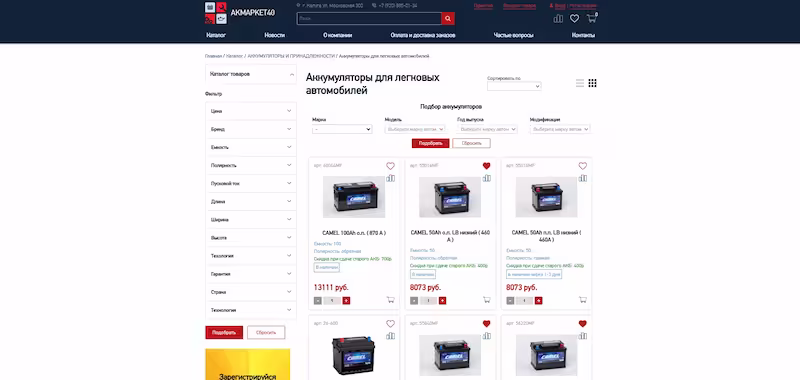Add CAMEL 50Ah п.п. to comparison
Image resolution: width=800 pixels, height=380 pixels.
583,178
